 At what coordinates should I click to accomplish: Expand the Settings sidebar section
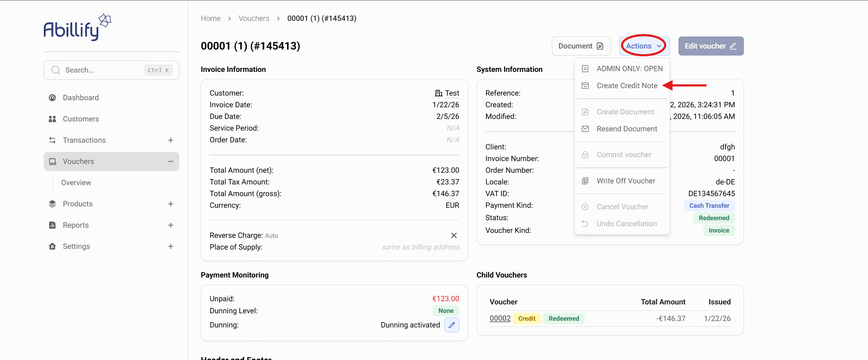pyautogui.click(x=171, y=246)
